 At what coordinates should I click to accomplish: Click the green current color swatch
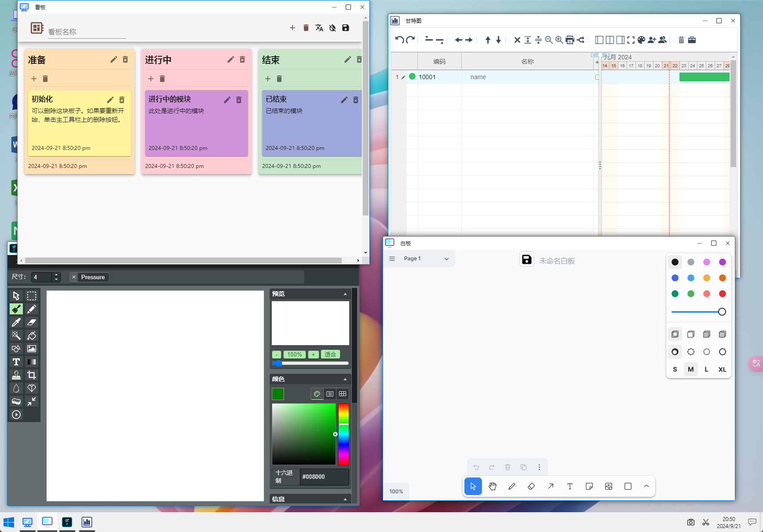[278, 394]
